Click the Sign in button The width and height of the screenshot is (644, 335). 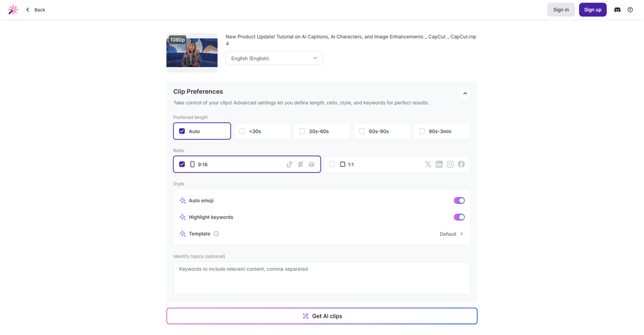tap(561, 10)
